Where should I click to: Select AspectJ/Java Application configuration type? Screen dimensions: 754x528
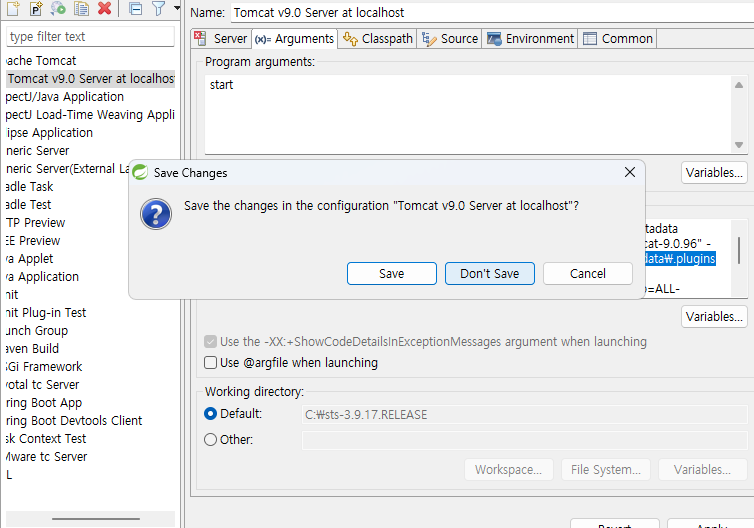coord(64,97)
